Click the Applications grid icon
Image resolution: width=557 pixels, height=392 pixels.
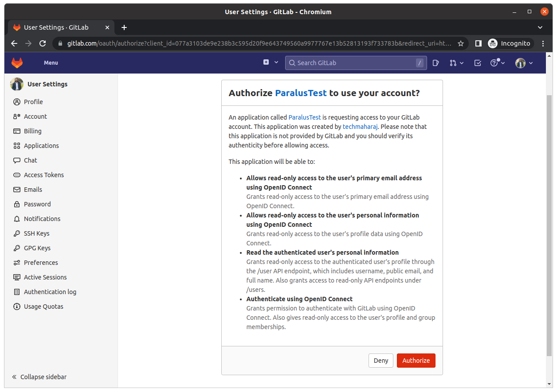(x=17, y=146)
